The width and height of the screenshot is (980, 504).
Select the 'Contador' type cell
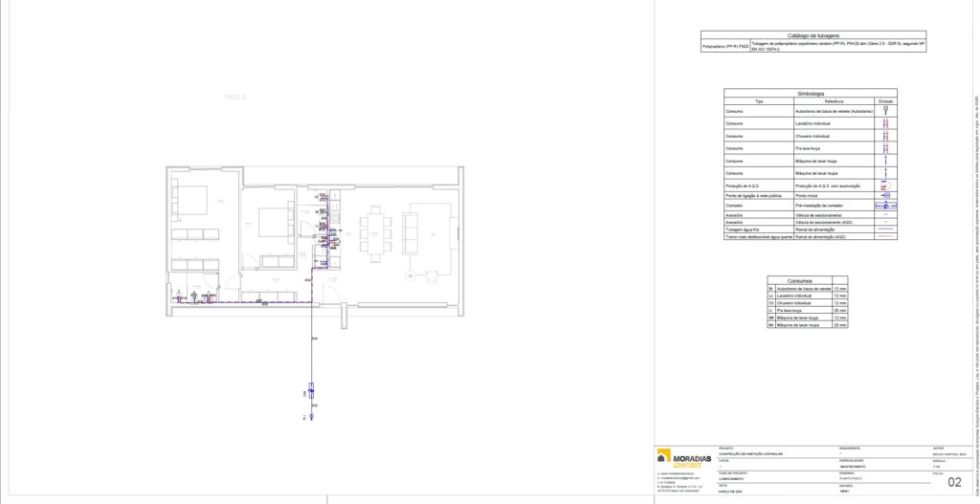tap(759, 205)
